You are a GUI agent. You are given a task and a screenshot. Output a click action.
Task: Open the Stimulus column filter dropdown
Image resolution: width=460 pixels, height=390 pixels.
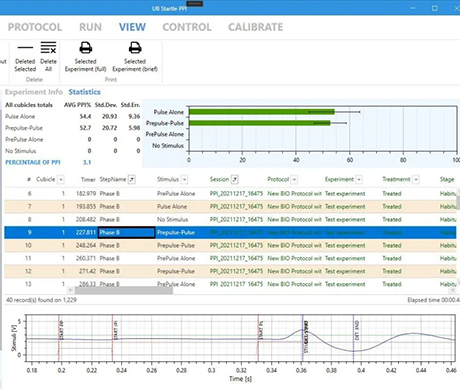[184, 180]
